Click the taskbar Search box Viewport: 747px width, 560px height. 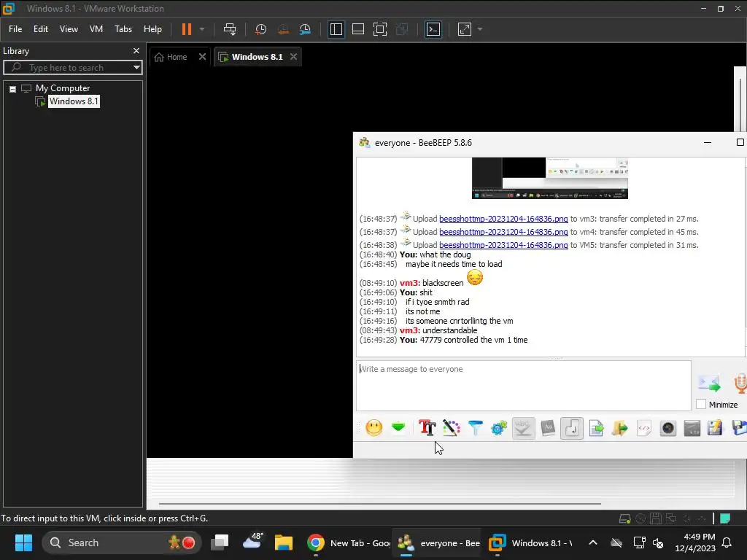click(121, 542)
